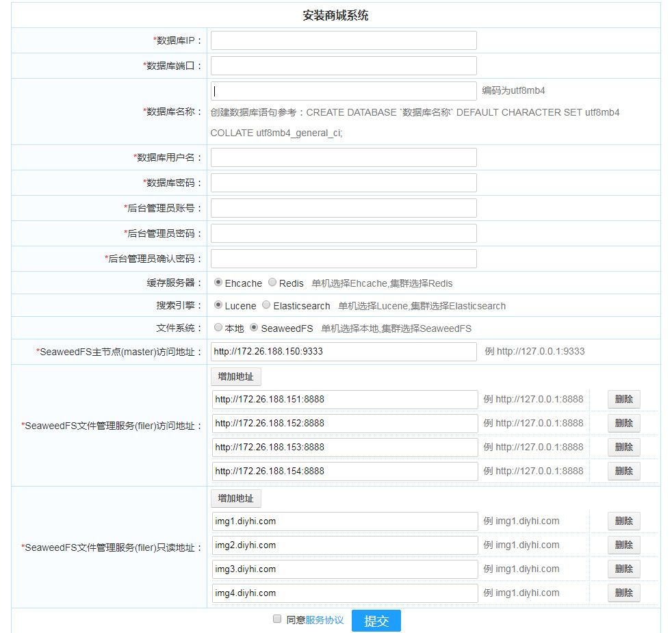Delete the 172.26.188.154:8888 address row
This screenshot has height=633, width=672.
(x=624, y=471)
